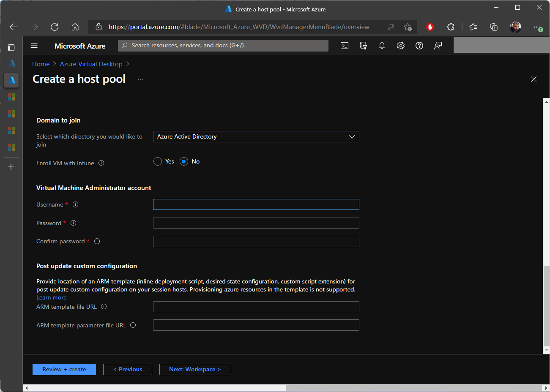The width and height of the screenshot is (550, 392).
Task: Click the scroll up arrow of the blade
Action: pyautogui.click(x=547, y=102)
